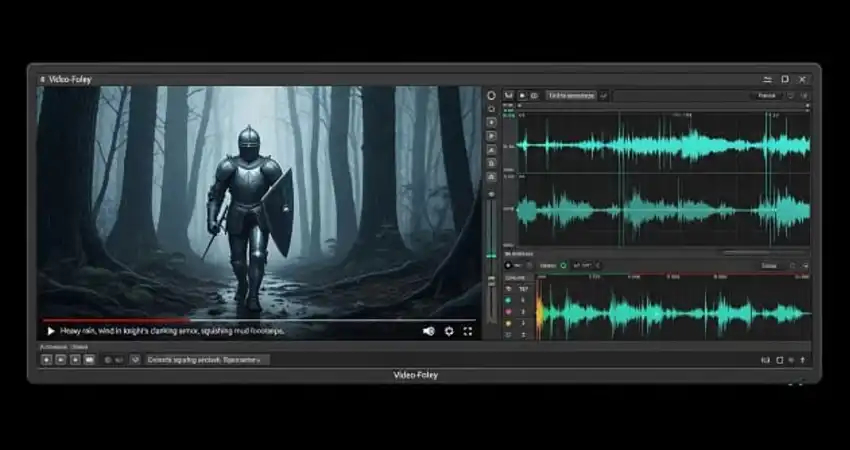The width and height of the screenshot is (850, 450).
Task: Enter fullscreen video mode
Action: [x=468, y=331]
